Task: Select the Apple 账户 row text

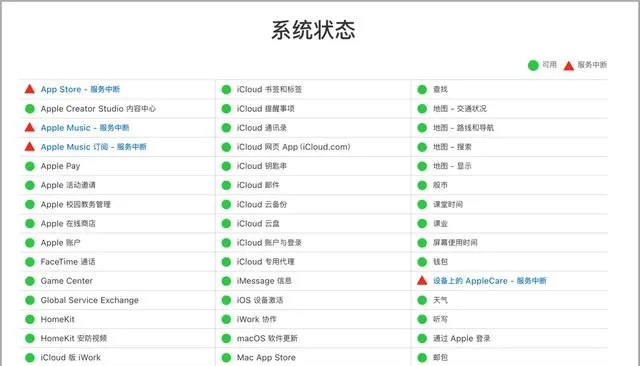Action: tap(60, 243)
